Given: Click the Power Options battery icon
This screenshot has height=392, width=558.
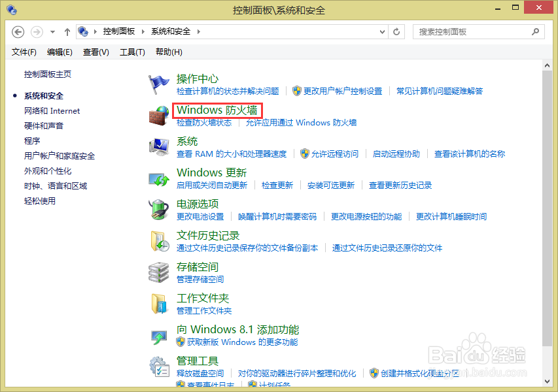Looking at the screenshot, I should pyautogui.click(x=159, y=209).
